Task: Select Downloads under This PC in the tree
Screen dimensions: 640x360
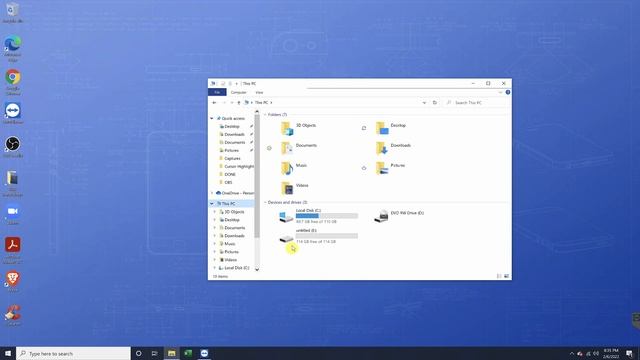Action: [234, 236]
